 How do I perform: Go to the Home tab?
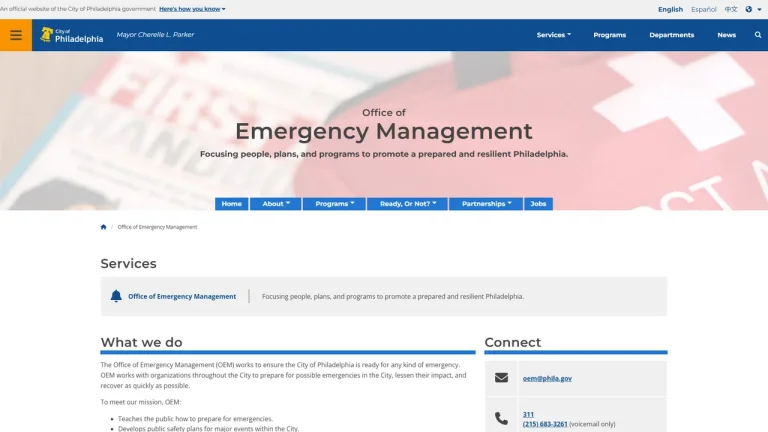(x=232, y=204)
